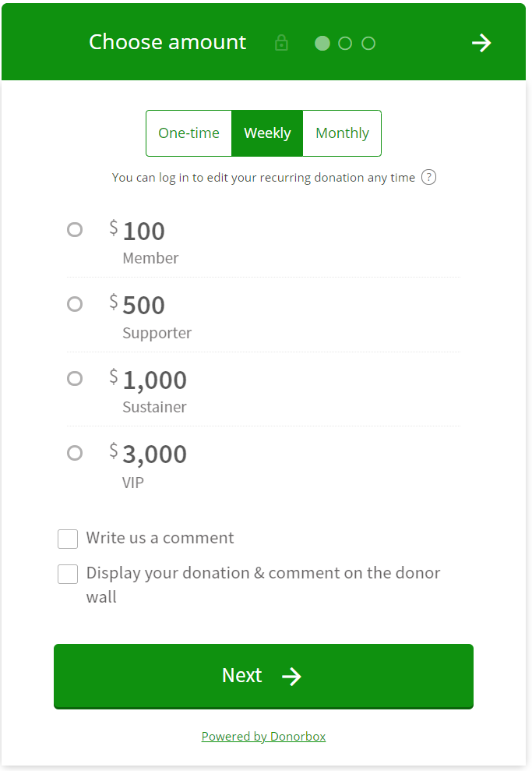Select the $500 Supporter radio option
The height and width of the screenshot is (771, 532).
click(x=75, y=304)
